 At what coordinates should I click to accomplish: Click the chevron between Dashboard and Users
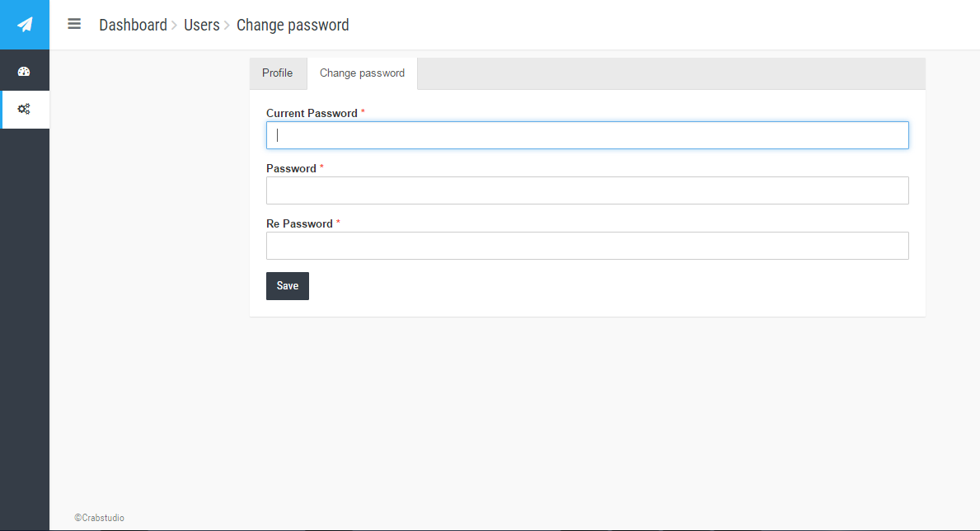tap(175, 25)
